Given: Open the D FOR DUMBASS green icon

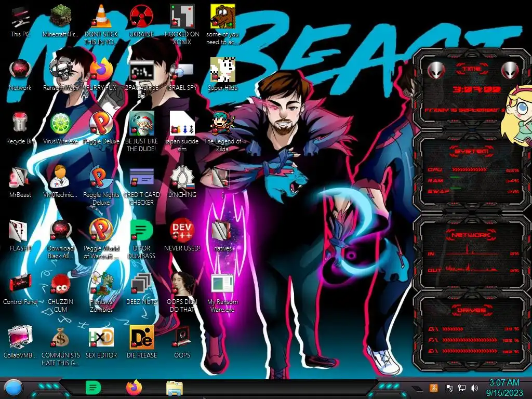Looking at the screenshot, I should [141, 239].
